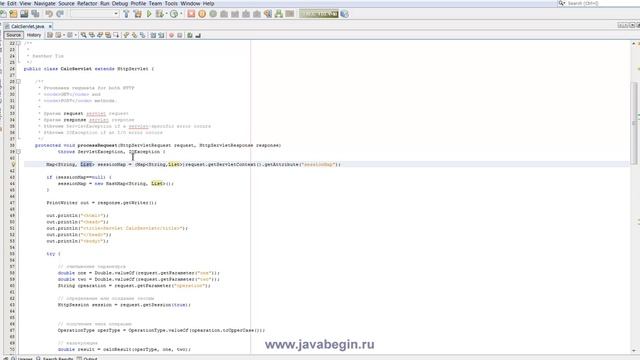Open the Output panel tab
Image resolution: width=640 pixels, height=360 pixels.
[x=87, y=358]
